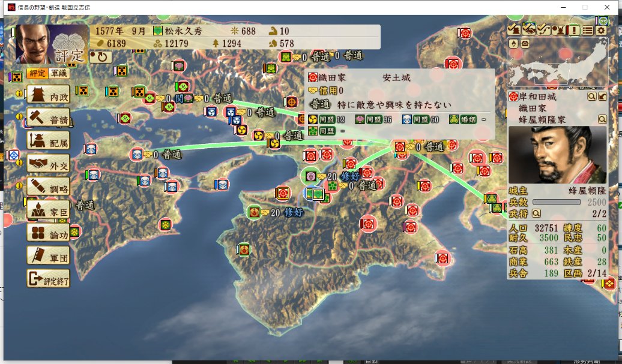Click the compass button on minimap
This screenshot has height=364, width=622.
(x=514, y=44)
